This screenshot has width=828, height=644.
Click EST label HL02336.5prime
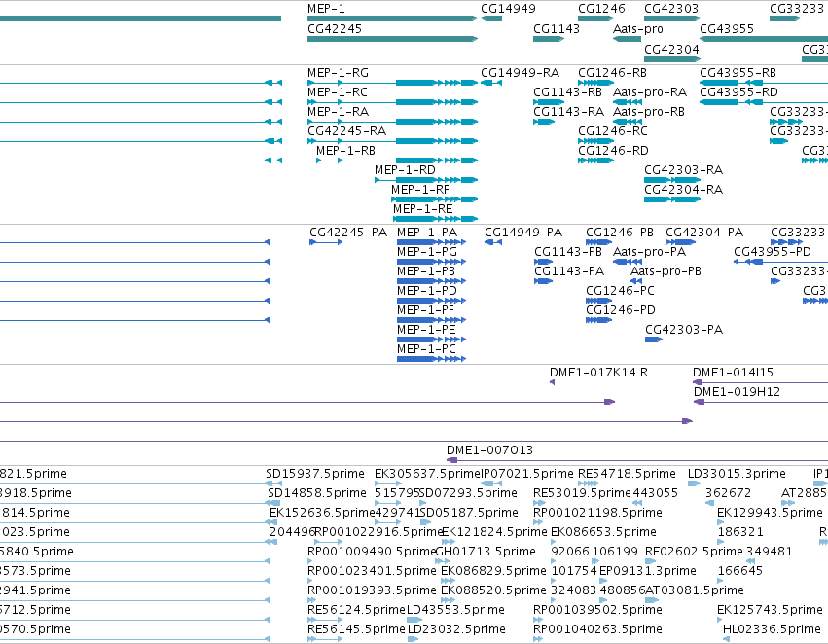coord(772,629)
